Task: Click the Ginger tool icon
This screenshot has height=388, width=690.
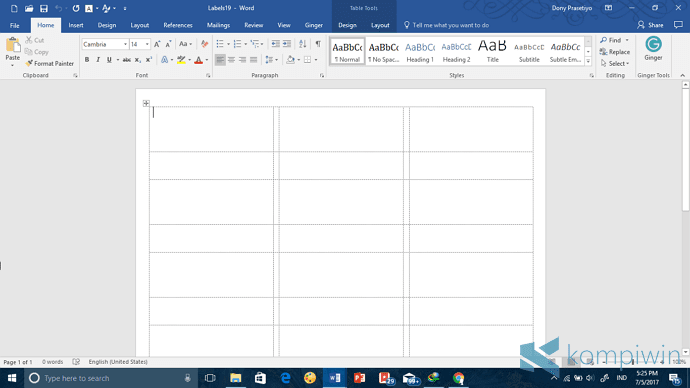Action: (x=653, y=48)
